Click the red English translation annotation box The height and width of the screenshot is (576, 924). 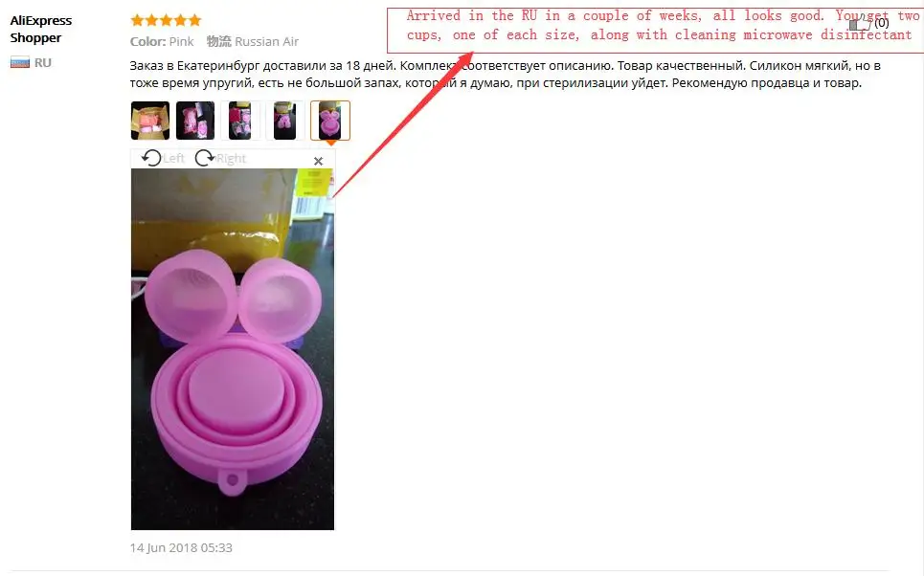click(655, 30)
